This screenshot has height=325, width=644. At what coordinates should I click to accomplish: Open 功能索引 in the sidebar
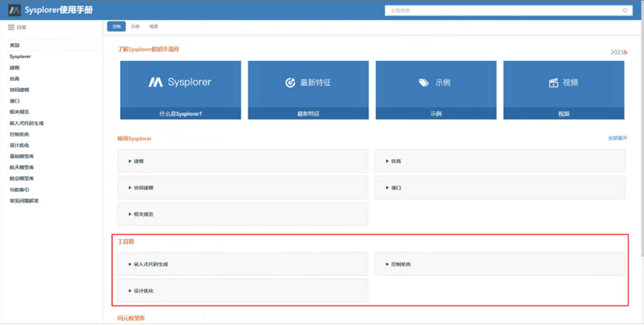(x=19, y=189)
